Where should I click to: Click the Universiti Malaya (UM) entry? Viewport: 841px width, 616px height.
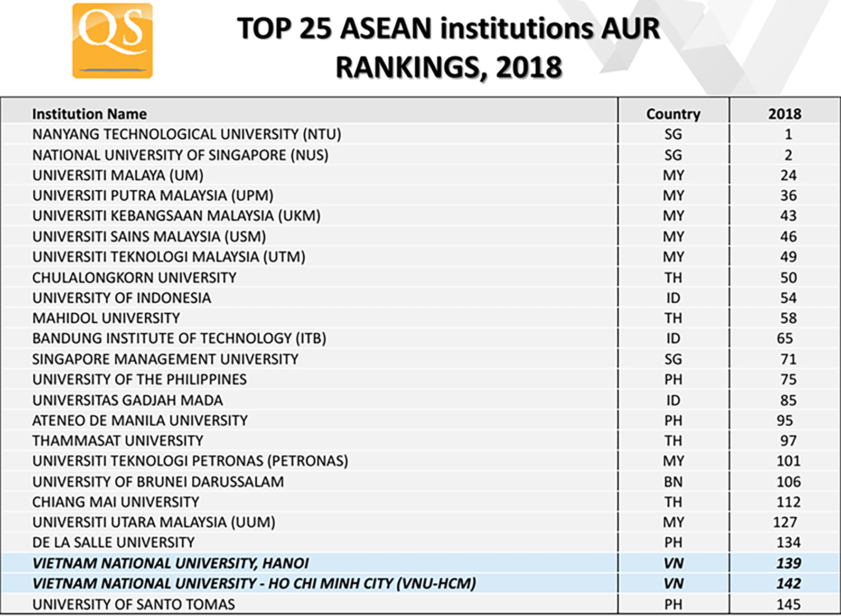118,176
